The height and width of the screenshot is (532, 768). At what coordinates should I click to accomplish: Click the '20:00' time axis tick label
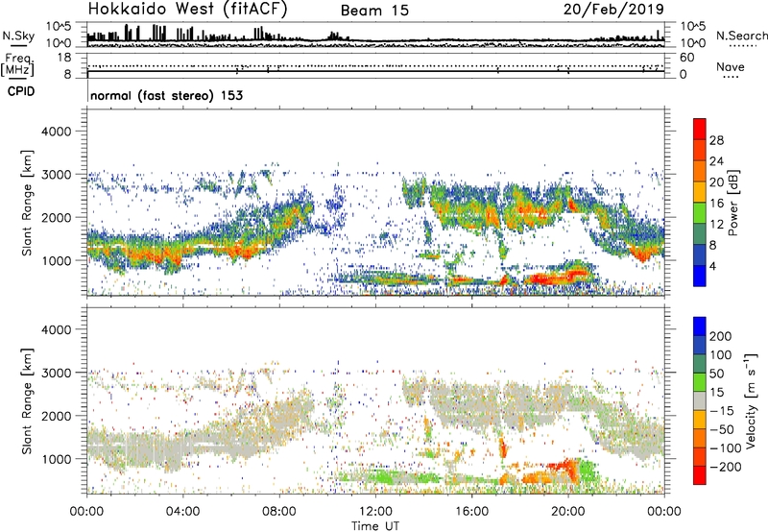[568, 512]
